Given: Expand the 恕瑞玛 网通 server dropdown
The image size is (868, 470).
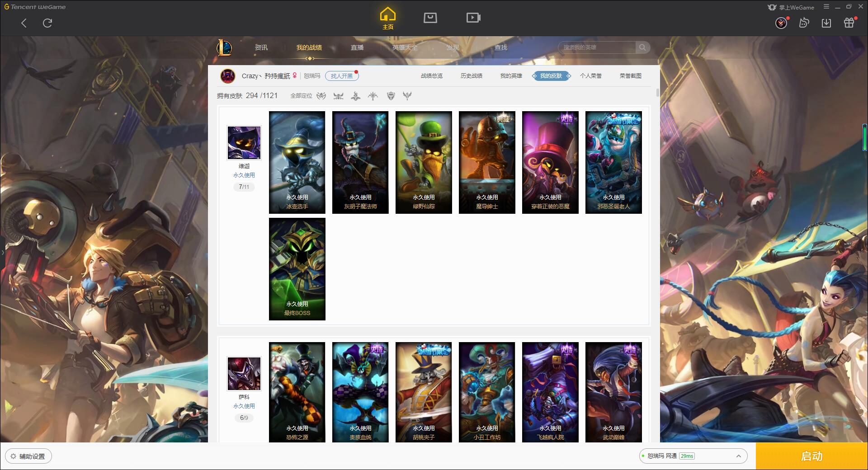Looking at the screenshot, I should 693,456.
